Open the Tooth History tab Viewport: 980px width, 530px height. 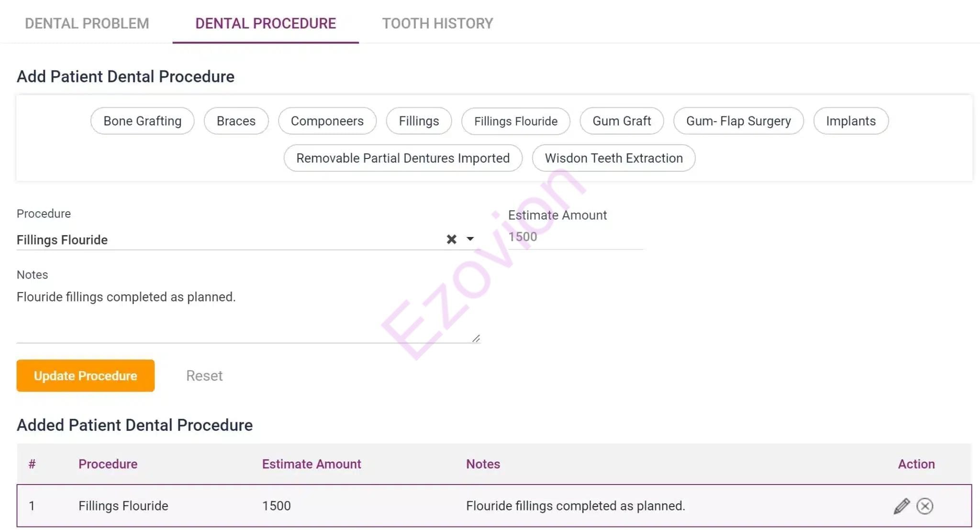(437, 23)
